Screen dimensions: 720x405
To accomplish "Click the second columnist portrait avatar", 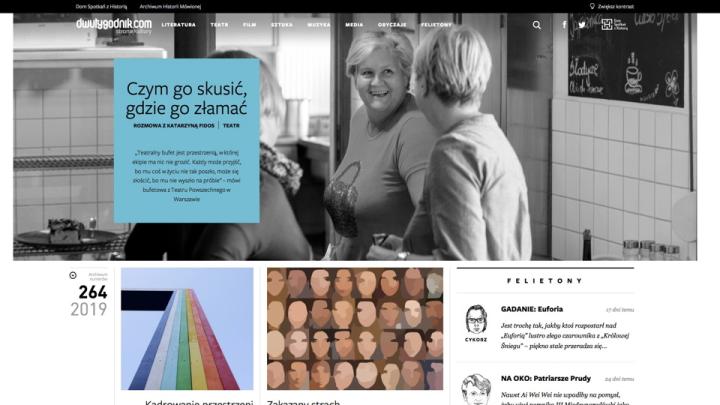I will pyautogui.click(x=476, y=387).
